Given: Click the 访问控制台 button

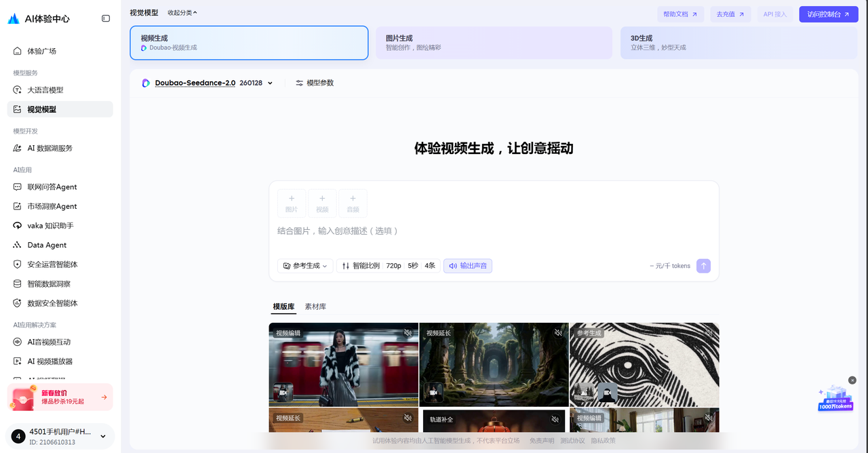Looking at the screenshot, I should click(x=828, y=14).
